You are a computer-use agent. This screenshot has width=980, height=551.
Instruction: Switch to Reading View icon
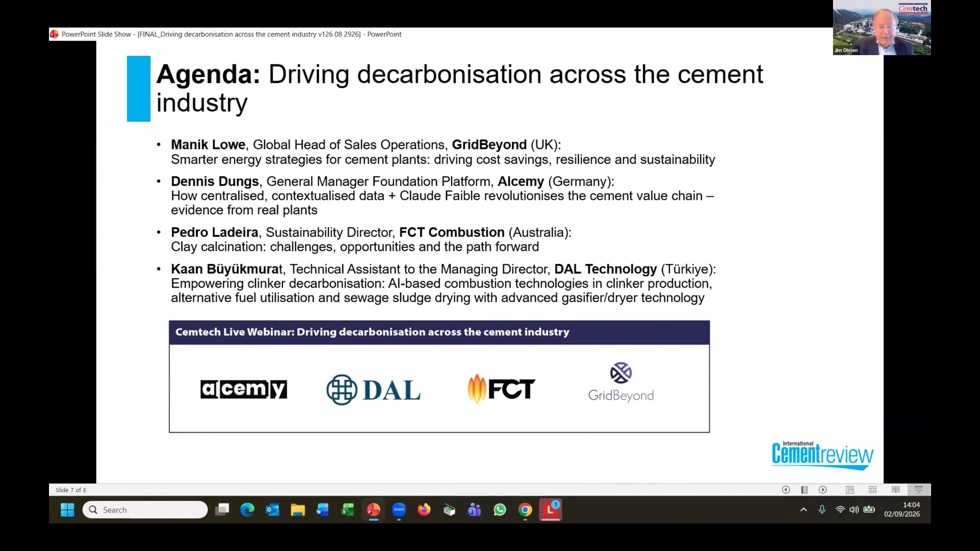[896, 490]
